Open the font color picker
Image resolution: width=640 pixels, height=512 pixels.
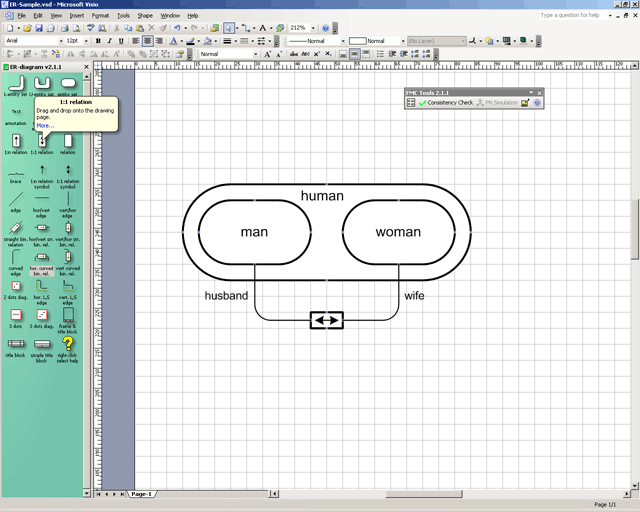click(x=173, y=41)
